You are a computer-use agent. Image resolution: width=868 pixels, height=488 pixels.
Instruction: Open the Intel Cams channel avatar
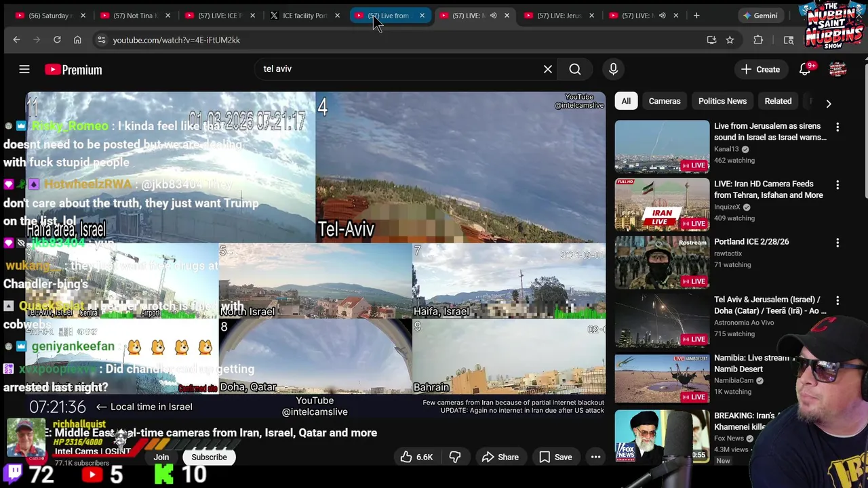pos(26,438)
